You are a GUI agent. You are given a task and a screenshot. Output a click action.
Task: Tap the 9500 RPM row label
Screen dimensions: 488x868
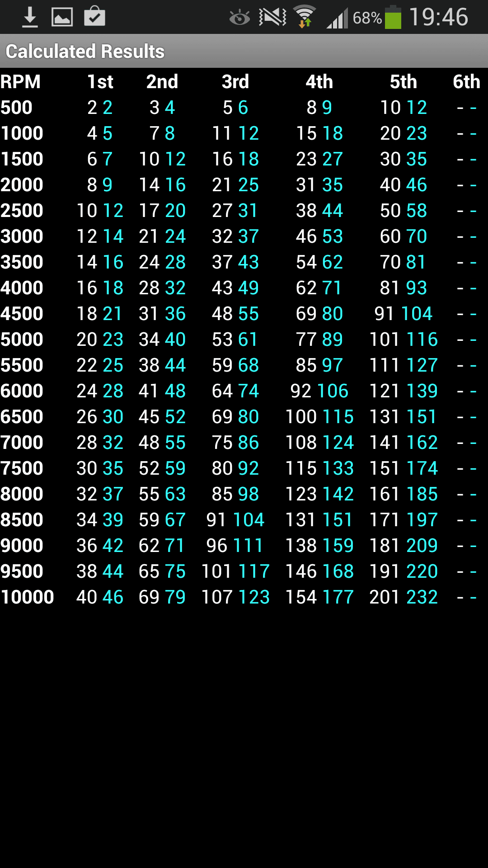[x=22, y=571]
